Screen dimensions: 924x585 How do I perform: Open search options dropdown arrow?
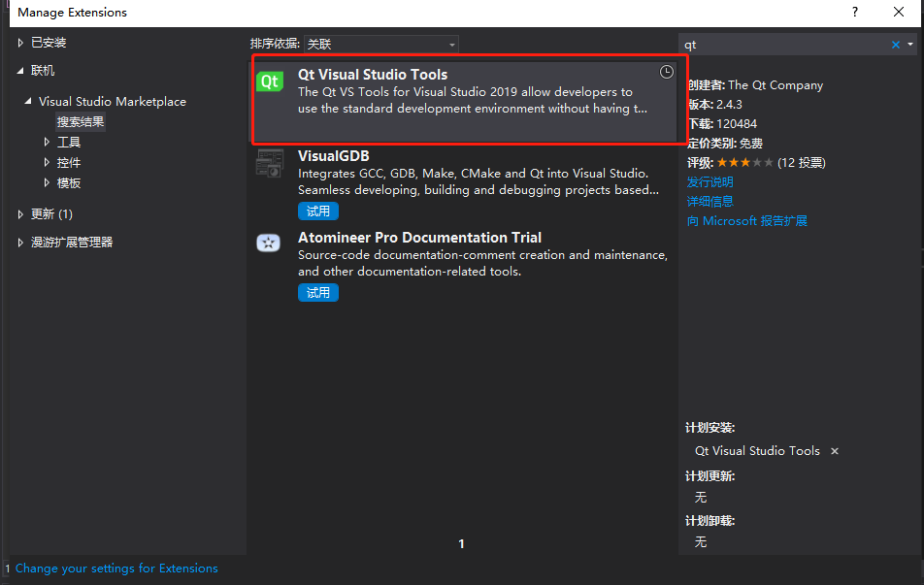pos(910,45)
